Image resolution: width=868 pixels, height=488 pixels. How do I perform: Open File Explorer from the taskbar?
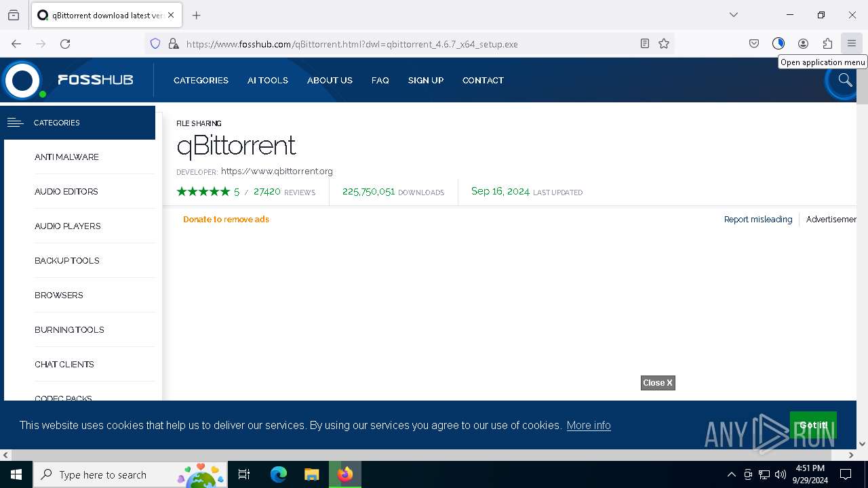tap(311, 474)
